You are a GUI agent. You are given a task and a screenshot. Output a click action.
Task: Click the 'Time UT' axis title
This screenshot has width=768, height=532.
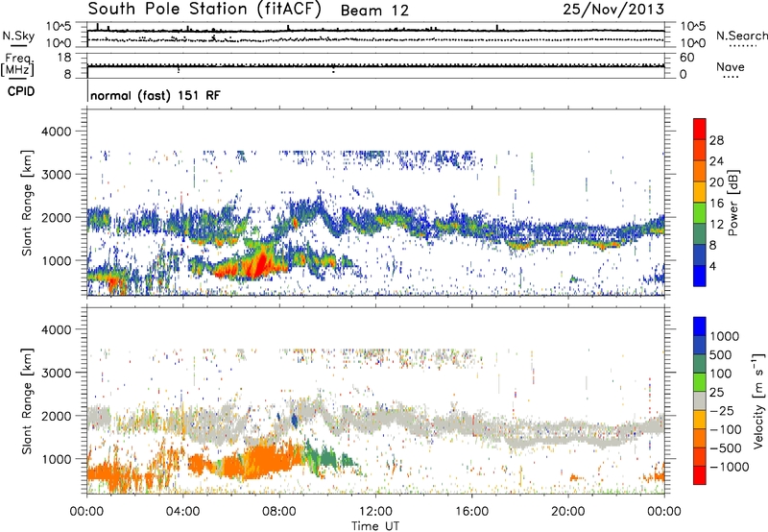pos(375,526)
